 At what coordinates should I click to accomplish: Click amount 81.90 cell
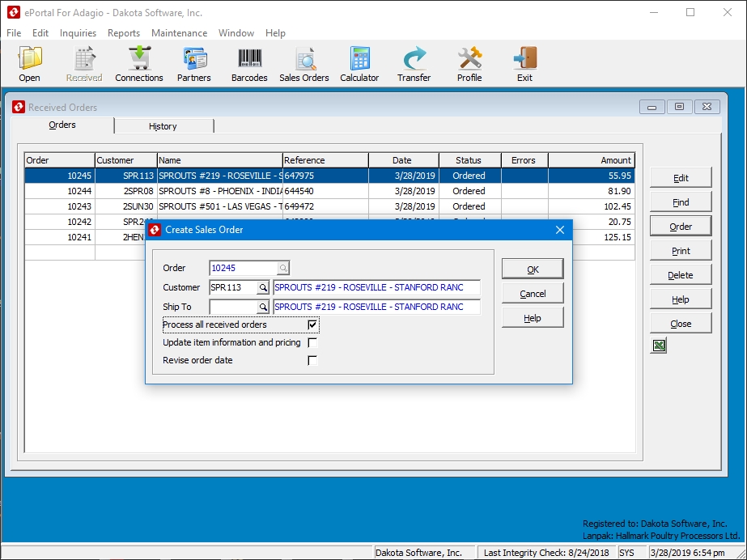coord(592,191)
